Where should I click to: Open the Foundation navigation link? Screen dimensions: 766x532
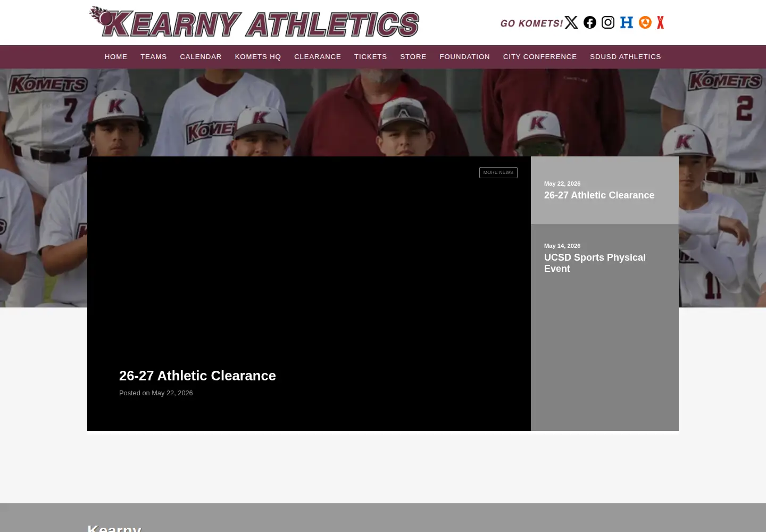[465, 57]
